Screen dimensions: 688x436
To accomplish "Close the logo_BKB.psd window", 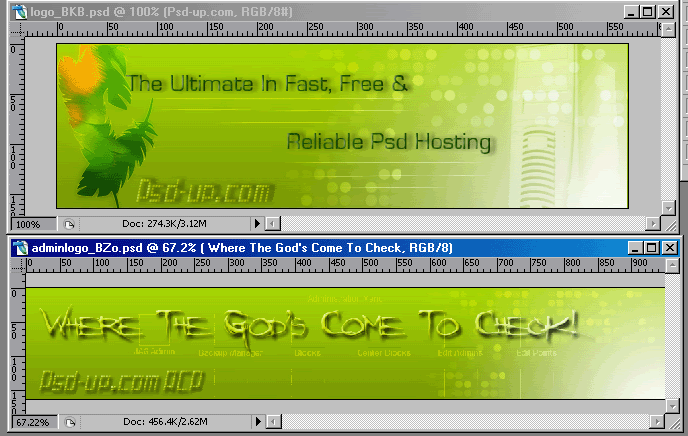I will [666, 12].
